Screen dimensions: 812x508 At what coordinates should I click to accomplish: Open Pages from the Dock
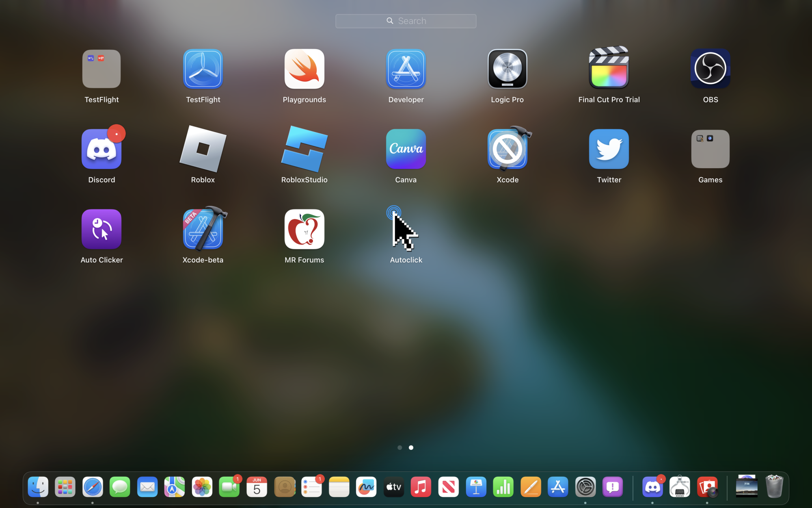point(531,487)
